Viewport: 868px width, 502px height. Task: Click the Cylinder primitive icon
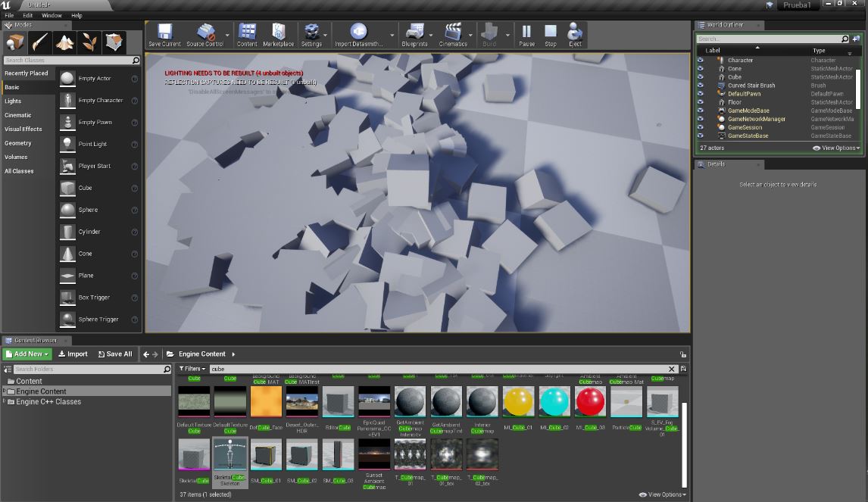67,232
